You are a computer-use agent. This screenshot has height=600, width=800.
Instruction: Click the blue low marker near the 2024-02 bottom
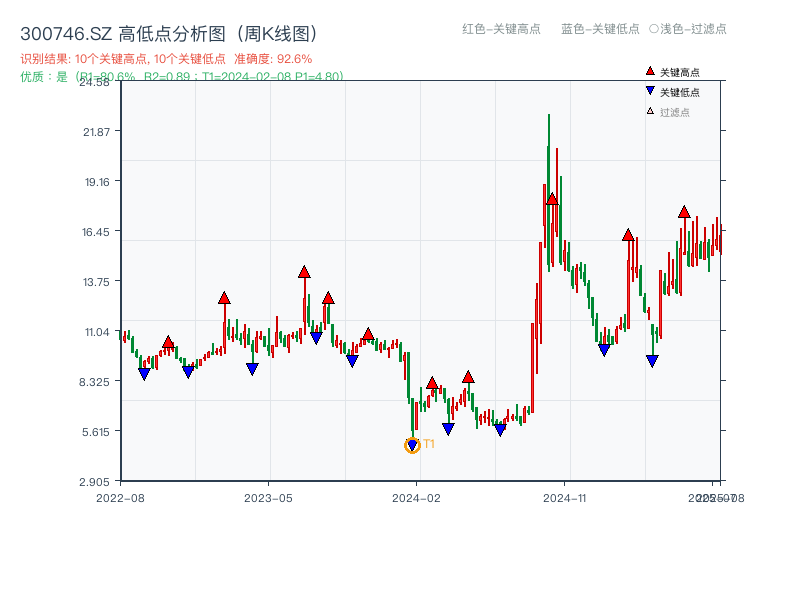[450, 427]
